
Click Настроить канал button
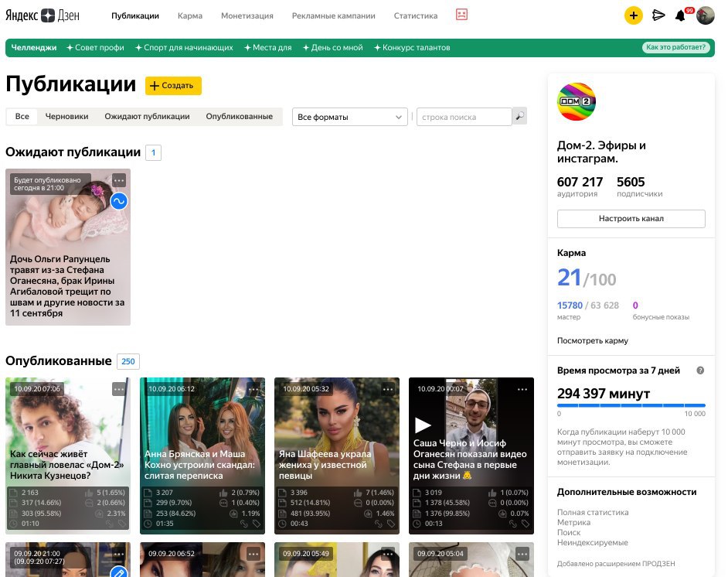click(x=631, y=218)
